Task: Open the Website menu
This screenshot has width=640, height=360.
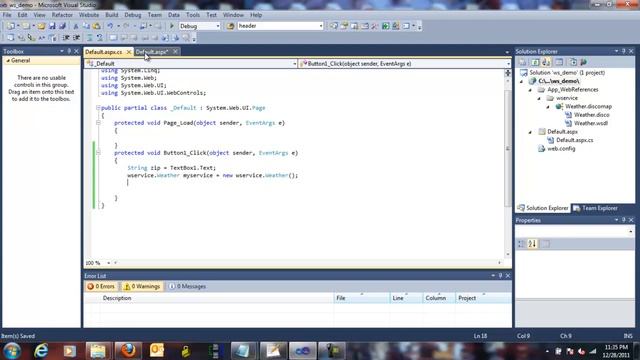Action: 89,15
